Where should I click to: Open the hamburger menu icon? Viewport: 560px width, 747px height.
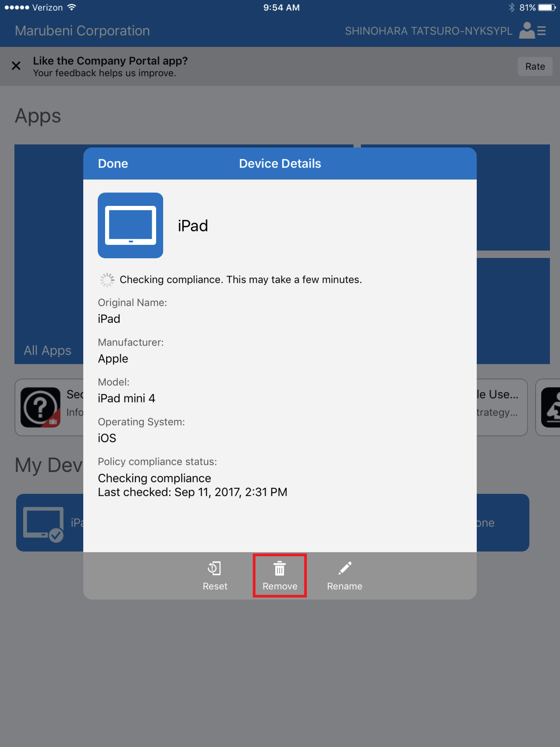pyautogui.click(x=542, y=31)
